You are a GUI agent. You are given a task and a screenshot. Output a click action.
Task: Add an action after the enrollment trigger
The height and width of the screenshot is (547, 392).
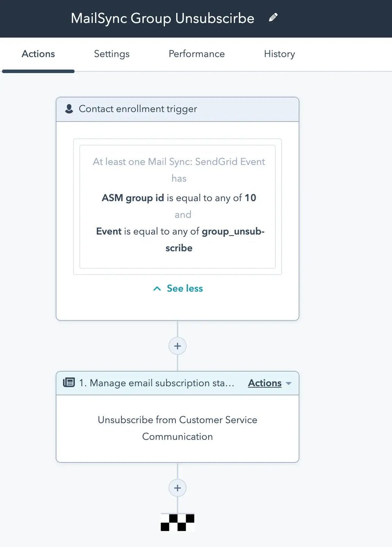[x=177, y=346]
